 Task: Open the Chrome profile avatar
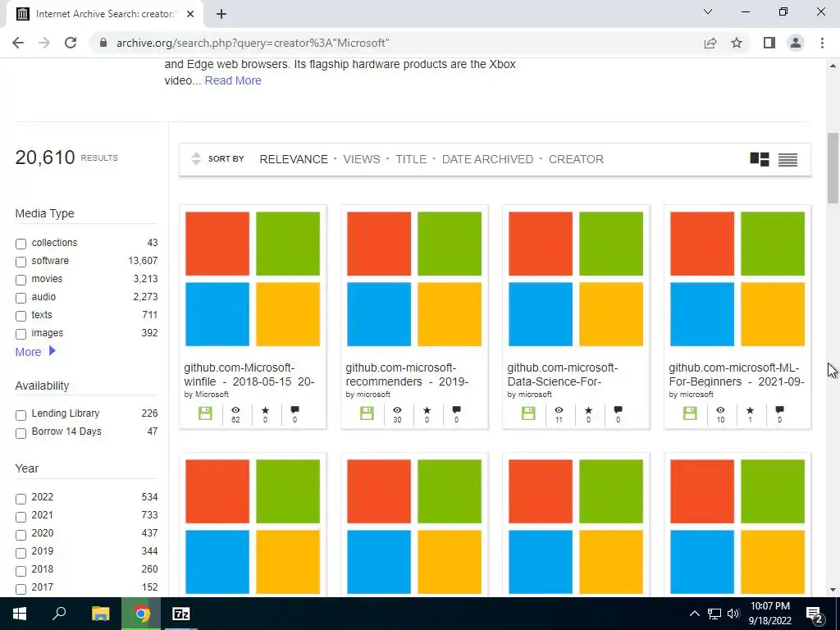[796, 43]
